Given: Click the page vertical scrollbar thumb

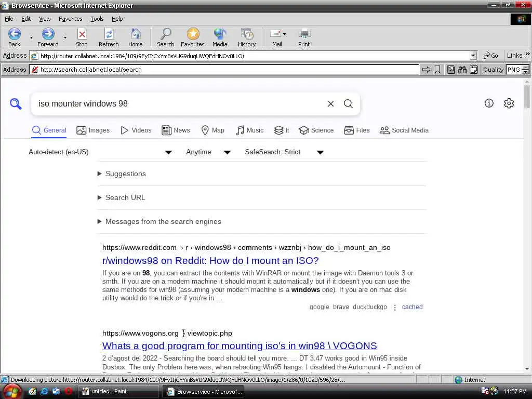Looking at the screenshot, I should coord(527,97).
